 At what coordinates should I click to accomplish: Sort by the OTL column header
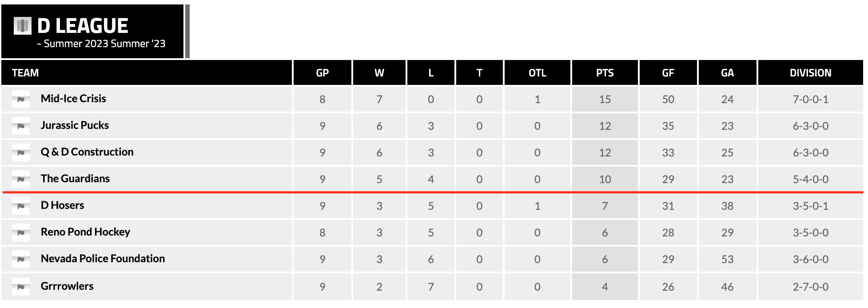click(x=537, y=73)
